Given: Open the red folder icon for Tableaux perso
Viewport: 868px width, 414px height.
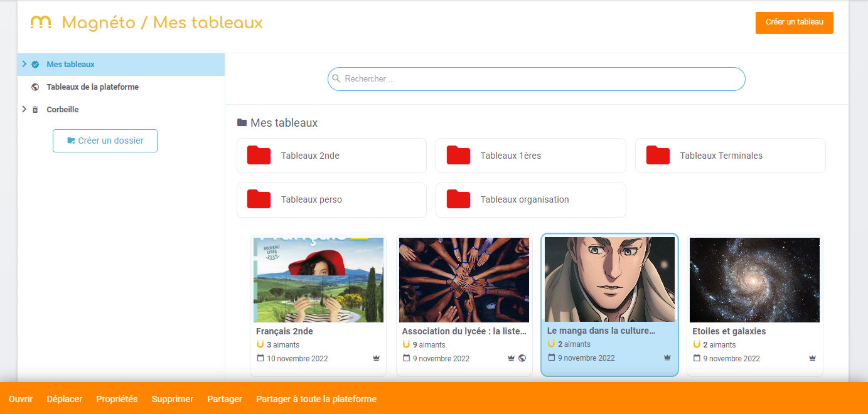Looking at the screenshot, I should pyautogui.click(x=259, y=199).
